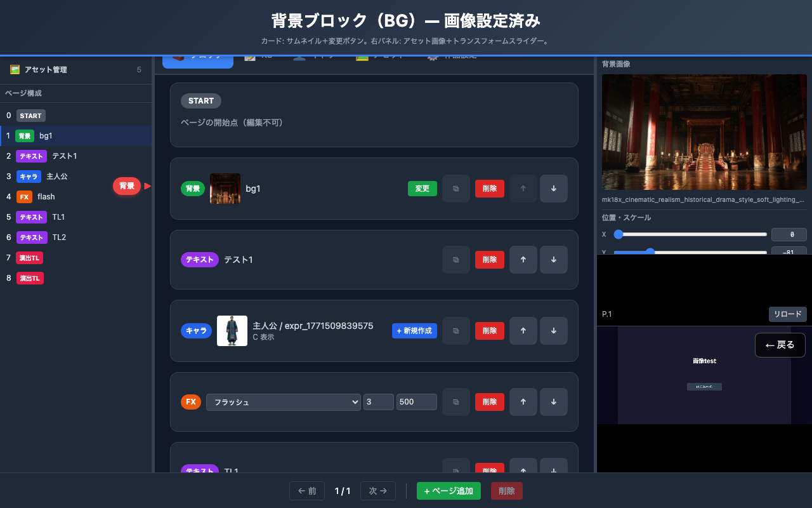Click the 主人公 character thumbnail
Screen dimensions: 812x508
[x=232, y=331]
